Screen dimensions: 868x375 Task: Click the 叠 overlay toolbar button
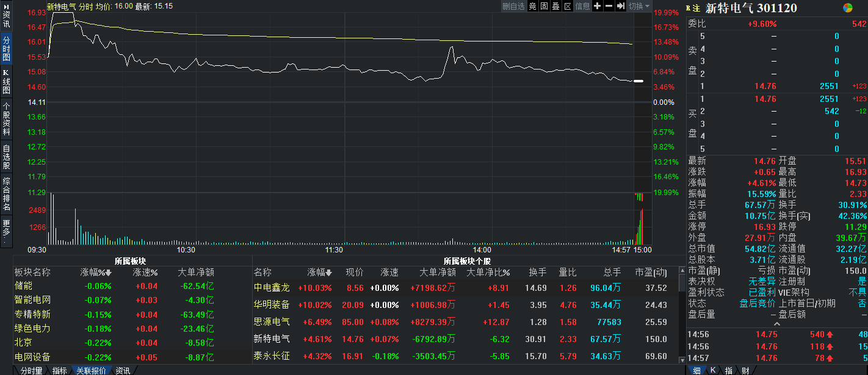556,6
